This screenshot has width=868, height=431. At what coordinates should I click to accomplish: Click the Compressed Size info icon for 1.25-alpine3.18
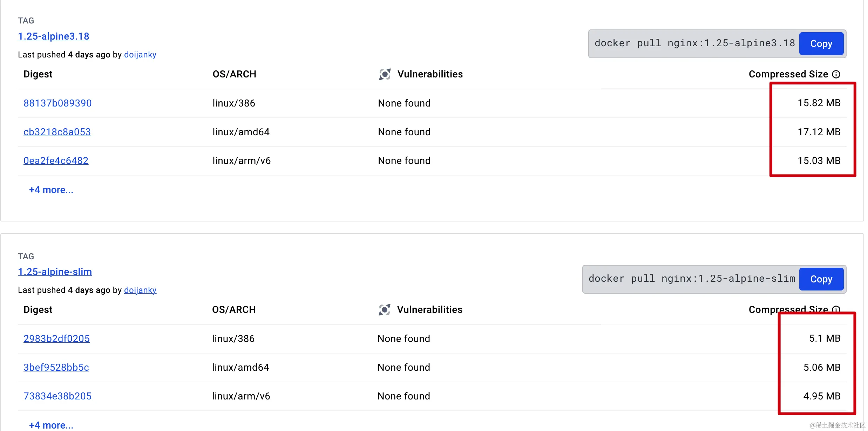point(836,74)
